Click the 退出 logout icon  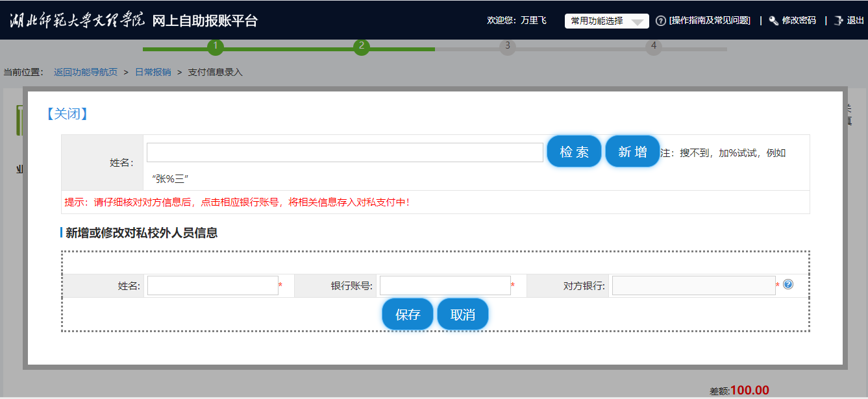pos(838,21)
